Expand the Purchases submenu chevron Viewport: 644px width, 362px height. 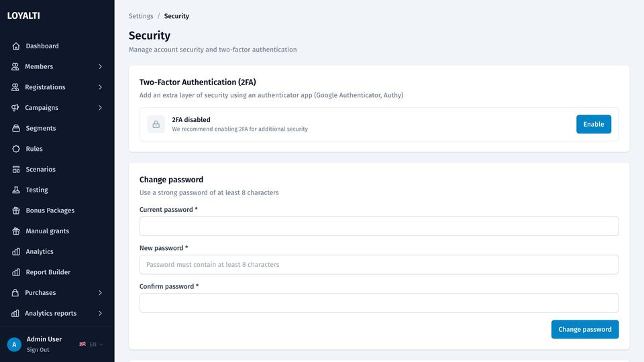[x=100, y=293]
